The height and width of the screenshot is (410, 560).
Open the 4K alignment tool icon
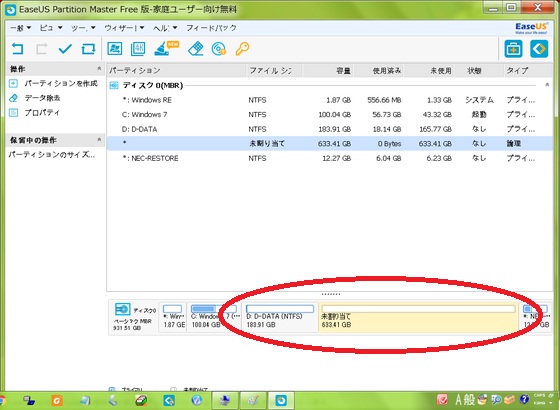pos(138,49)
